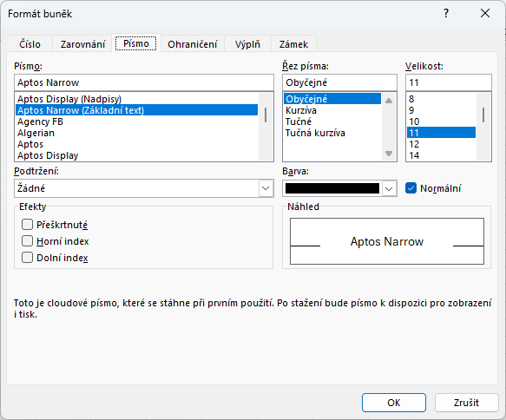Select Aptos Narrow (Základní text) font
The height and width of the screenshot is (420, 506).
coord(137,110)
